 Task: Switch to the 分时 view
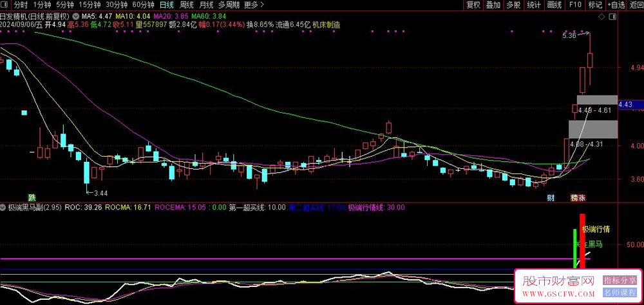[21, 5]
